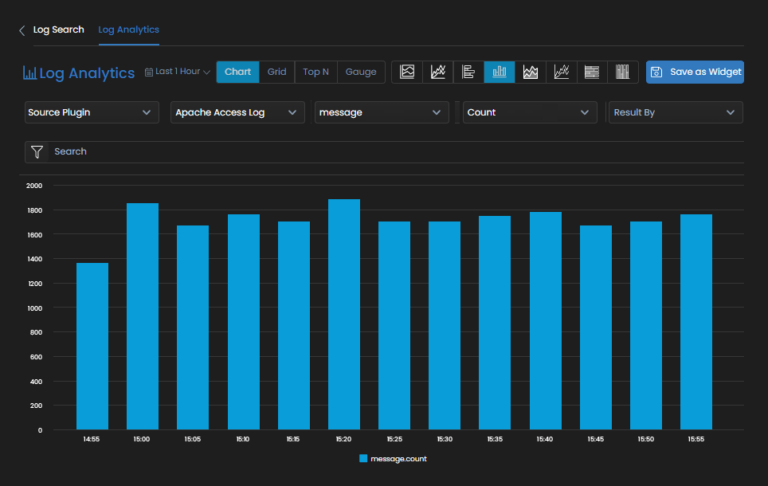This screenshot has height=486, width=768.
Task: Switch to the Log Search tab
Action: [58, 30]
